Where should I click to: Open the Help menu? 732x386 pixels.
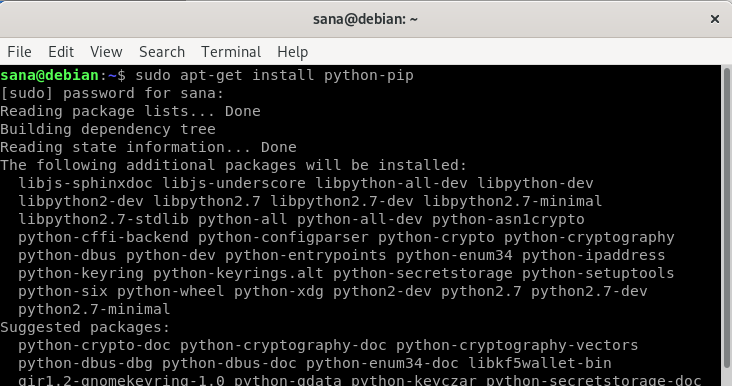[293, 52]
